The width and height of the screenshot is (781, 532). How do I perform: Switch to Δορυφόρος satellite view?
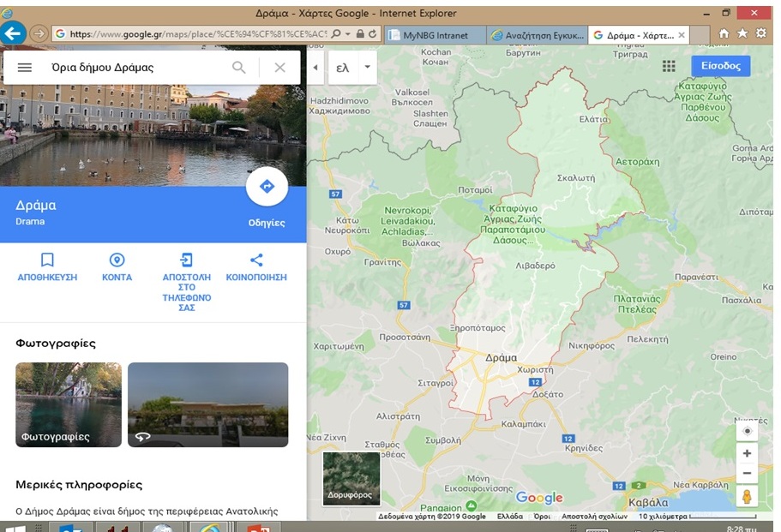tap(351, 479)
